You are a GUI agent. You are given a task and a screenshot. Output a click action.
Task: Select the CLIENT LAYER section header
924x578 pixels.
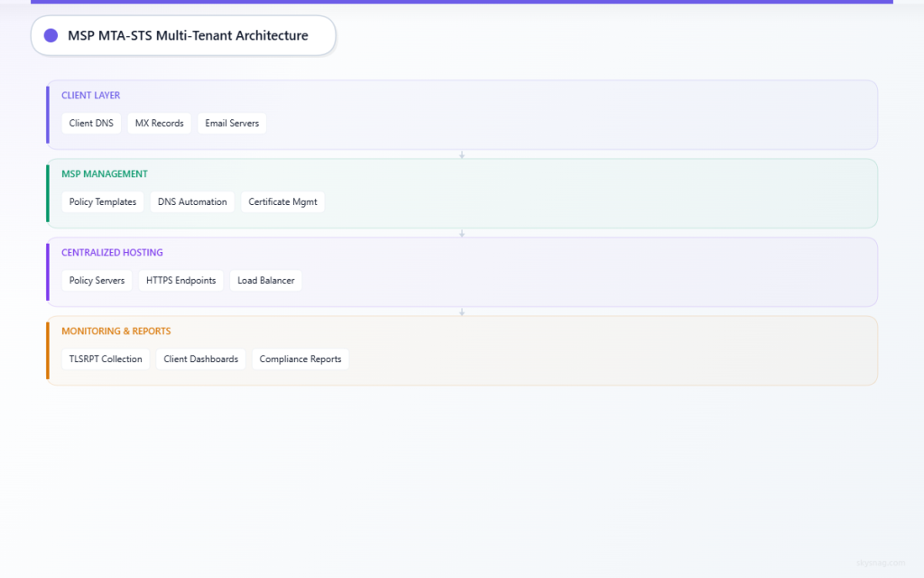(90, 95)
